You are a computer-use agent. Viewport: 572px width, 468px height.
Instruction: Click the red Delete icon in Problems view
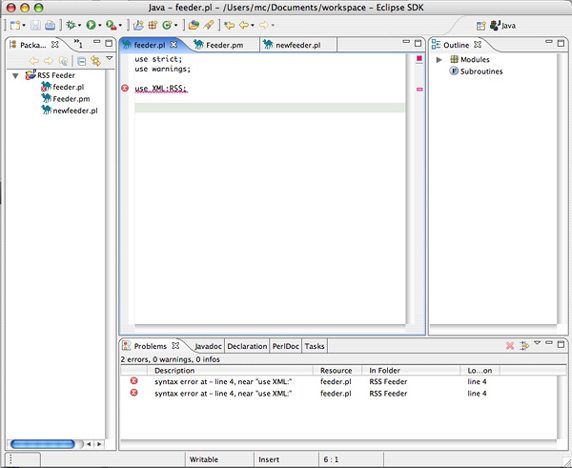[x=510, y=345]
